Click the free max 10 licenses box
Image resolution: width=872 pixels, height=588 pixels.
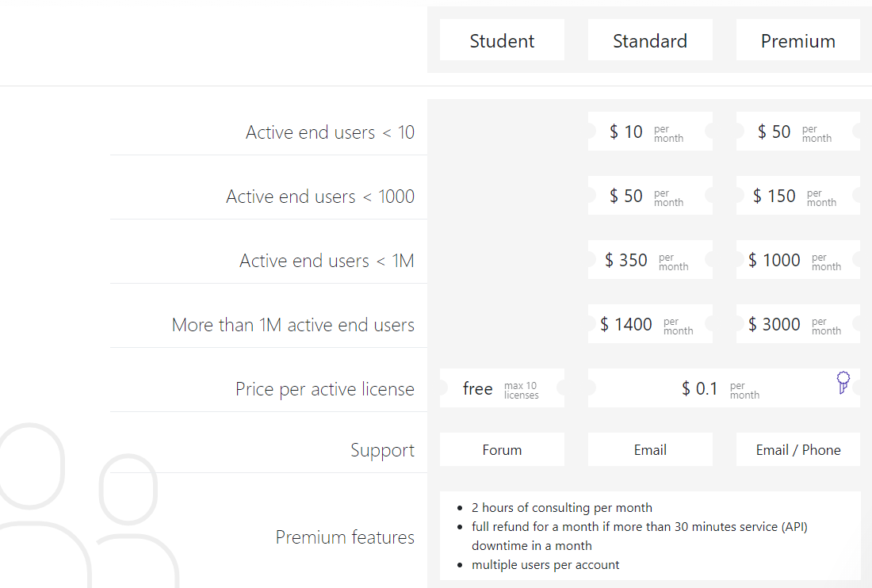click(502, 388)
